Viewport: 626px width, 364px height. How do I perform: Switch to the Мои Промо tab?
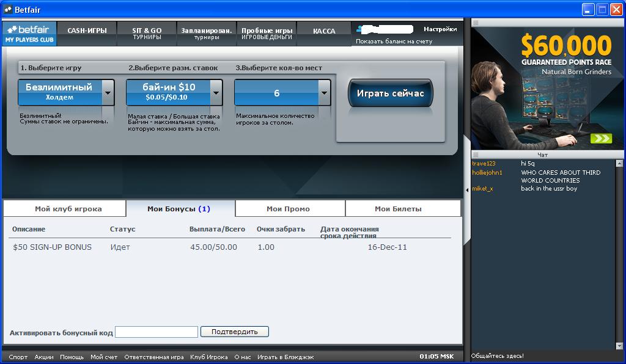tap(288, 209)
